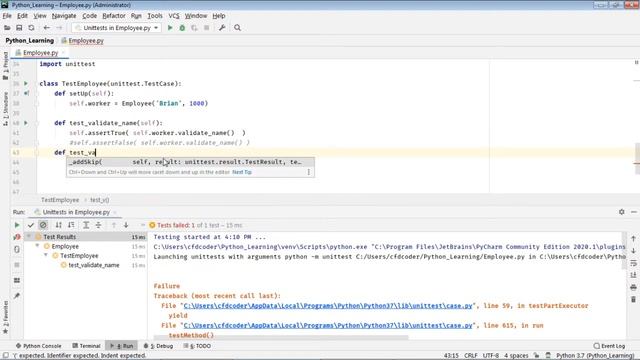The width and height of the screenshot is (640, 360).
Task: Pin the Run tab with pin icon
Action: pyautogui.click(x=17, y=296)
